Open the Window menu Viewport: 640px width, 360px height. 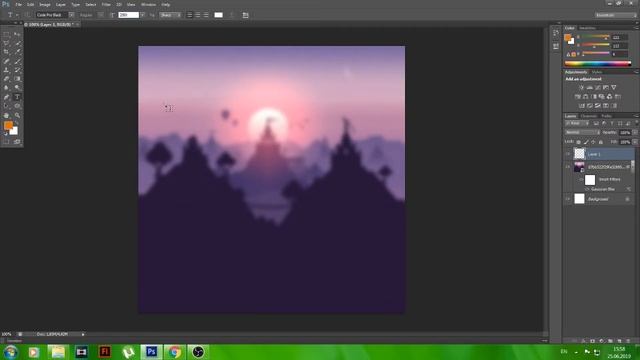[148, 4]
